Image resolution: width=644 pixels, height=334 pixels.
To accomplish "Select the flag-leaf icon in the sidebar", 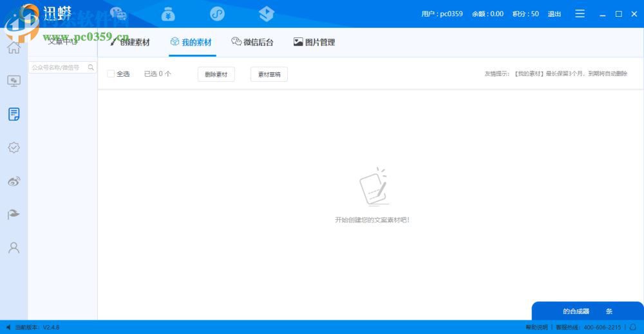I will [14, 214].
